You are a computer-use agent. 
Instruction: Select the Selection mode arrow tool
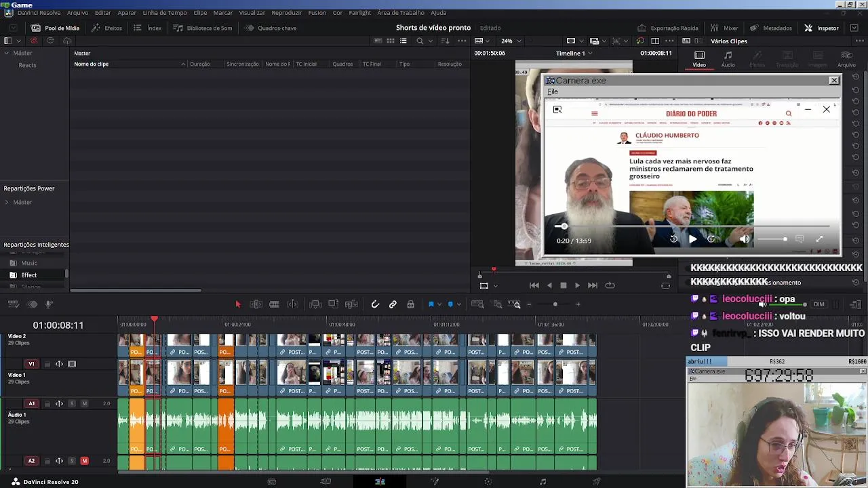pos(238,304)
